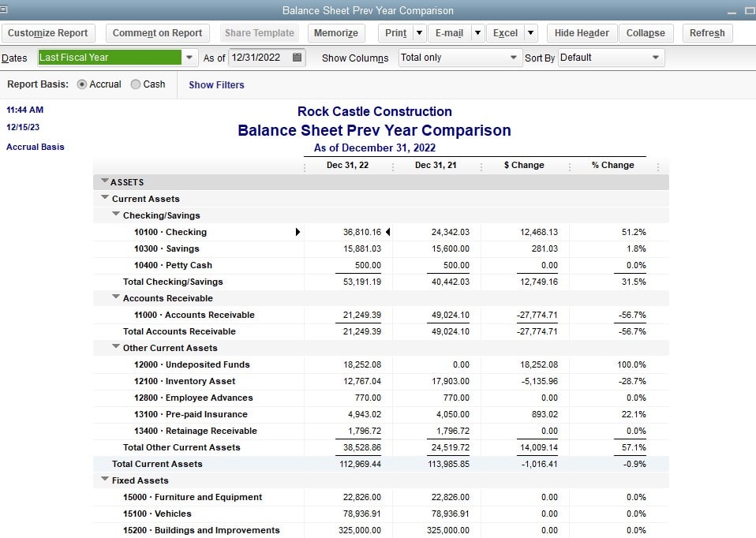Viewport: 756px width, 538px height.
Task: Open Excel button dropdown arrow
Action: pyautogui.click(x=530, y=33)
